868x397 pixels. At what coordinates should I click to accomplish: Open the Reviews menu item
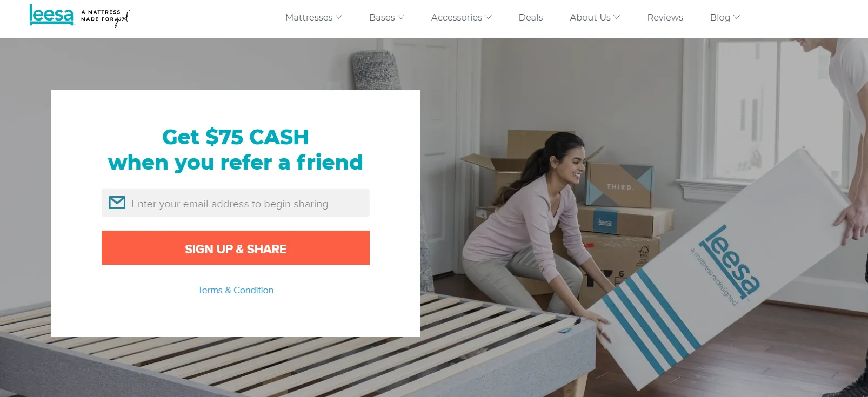(665, 17)
